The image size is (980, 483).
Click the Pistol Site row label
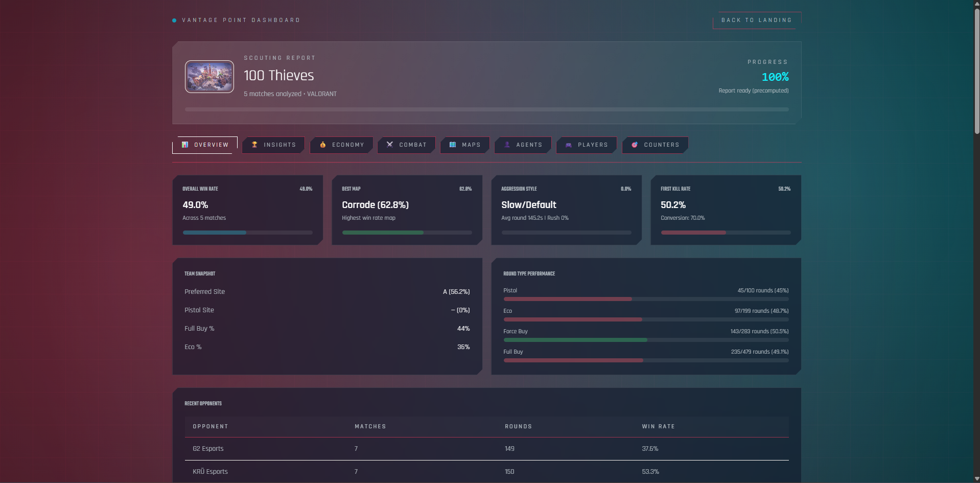199,310
